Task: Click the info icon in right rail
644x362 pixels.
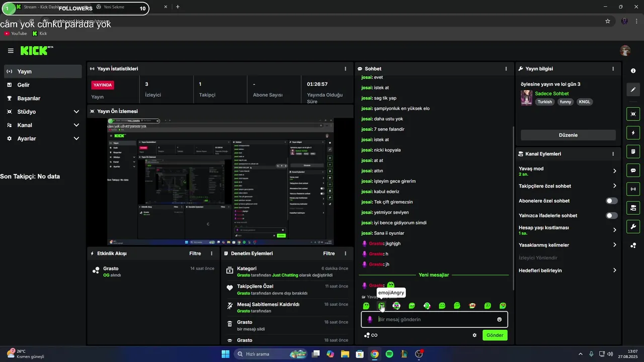Action: pos(633,71)
